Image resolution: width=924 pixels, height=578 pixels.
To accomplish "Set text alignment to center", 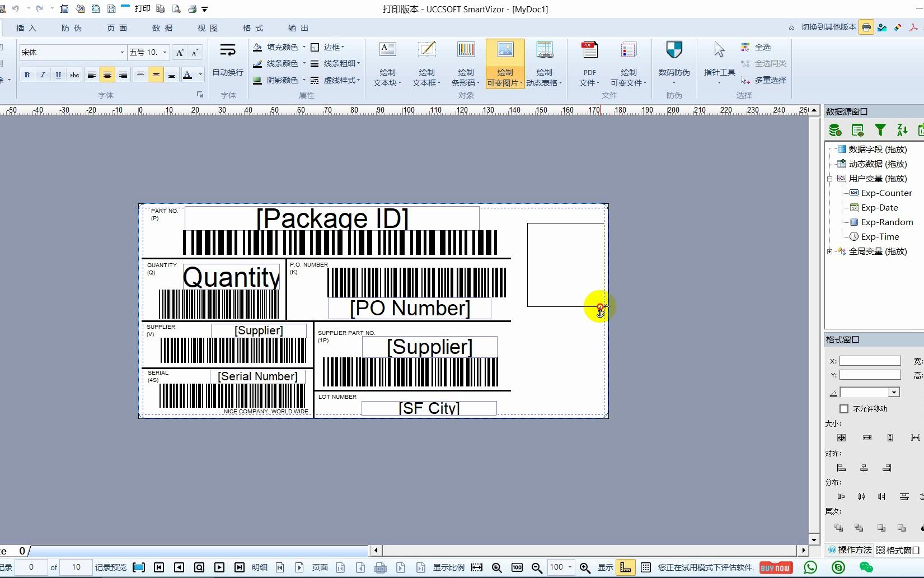I will point(107,74).
